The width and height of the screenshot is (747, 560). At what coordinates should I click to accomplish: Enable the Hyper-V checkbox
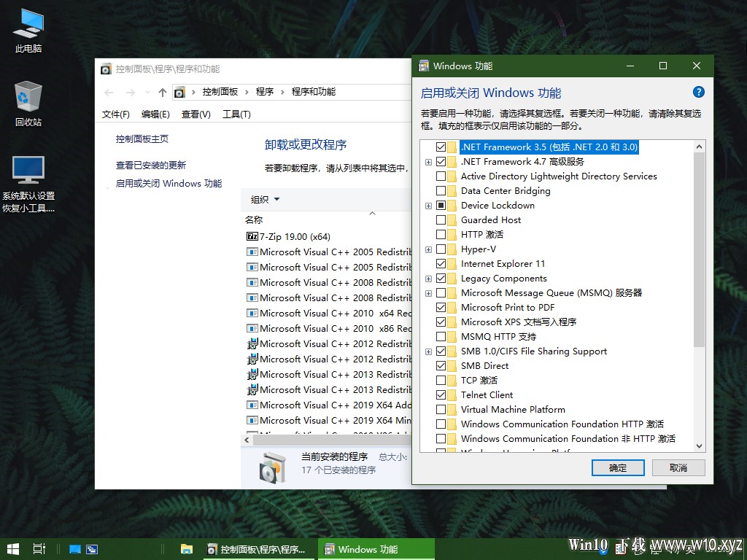point(441,249)
